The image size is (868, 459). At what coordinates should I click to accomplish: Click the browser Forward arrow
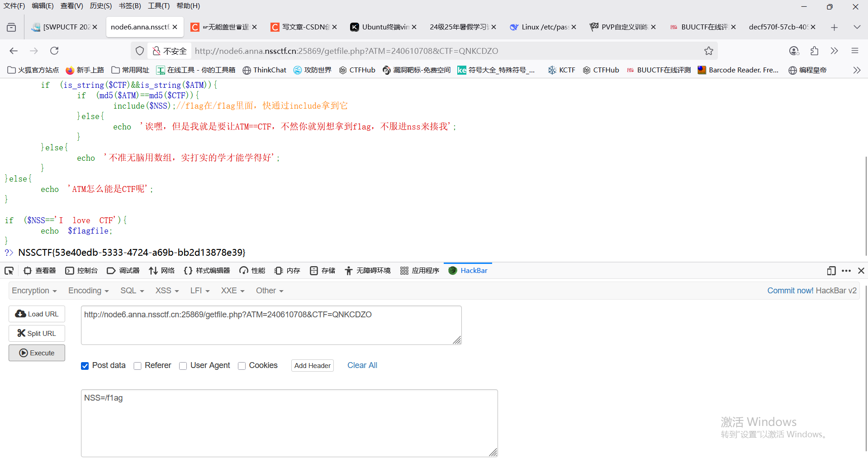click(x=34, y=51)
